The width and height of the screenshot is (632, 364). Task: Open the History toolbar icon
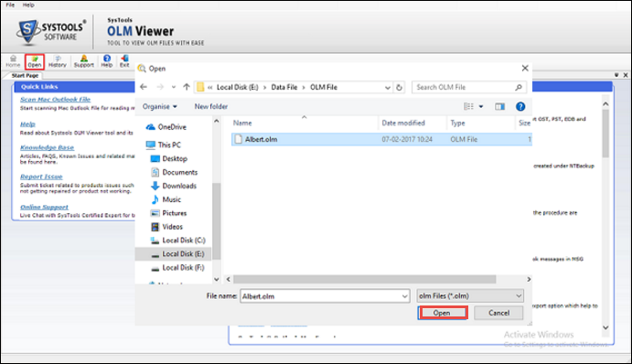click(58, 61)
